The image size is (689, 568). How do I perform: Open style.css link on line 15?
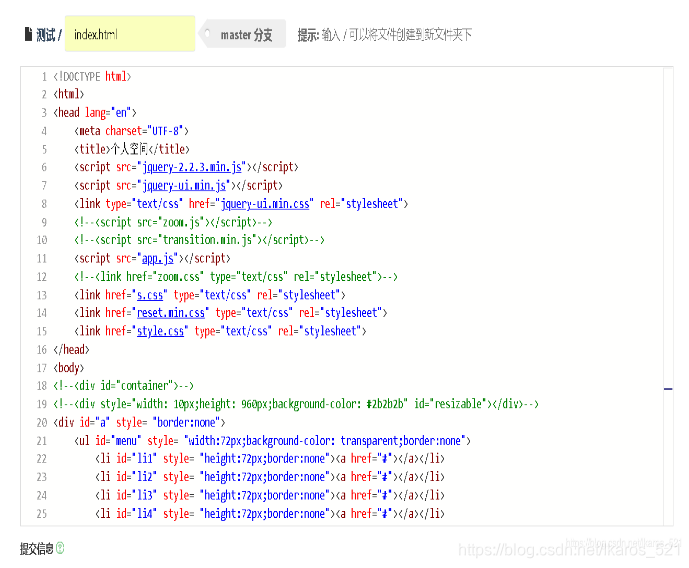click(160, 331)
